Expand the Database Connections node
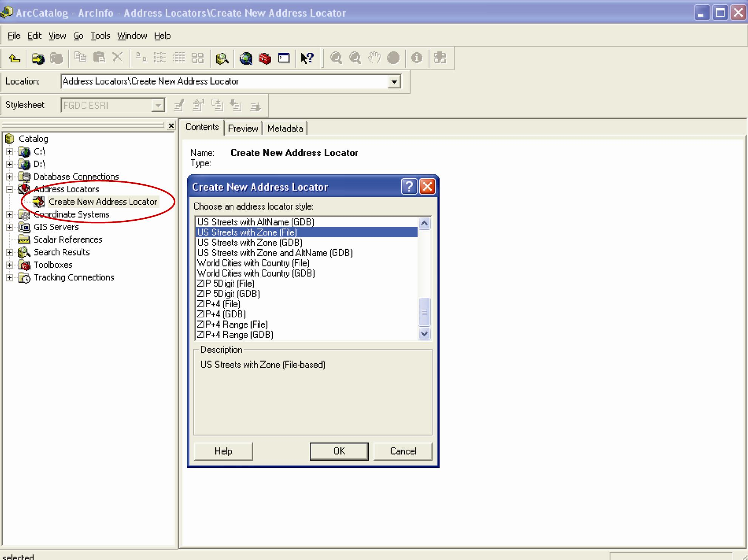 tap(10, 177)
